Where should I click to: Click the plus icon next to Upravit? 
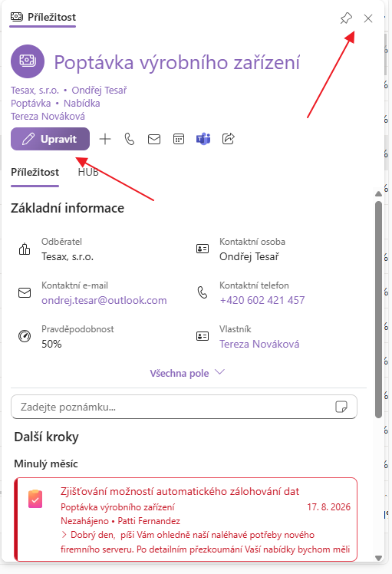[x=105, y=139]
